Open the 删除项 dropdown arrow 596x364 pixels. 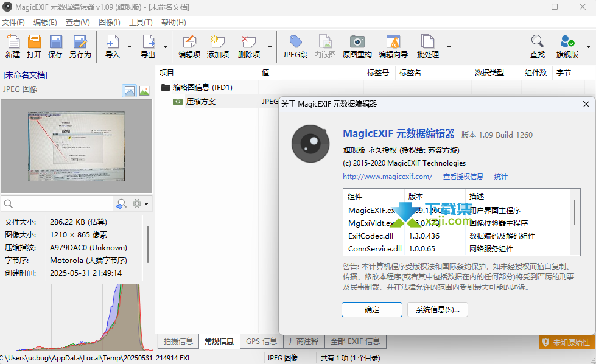click(x=270, y=47)
